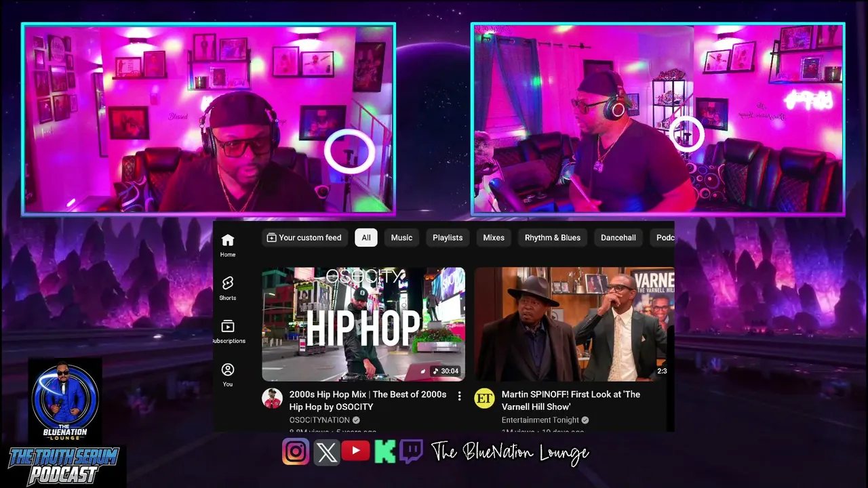Switch to the Playlists filter chip
This screenshot has width=868, height=488.
[448, 238]
